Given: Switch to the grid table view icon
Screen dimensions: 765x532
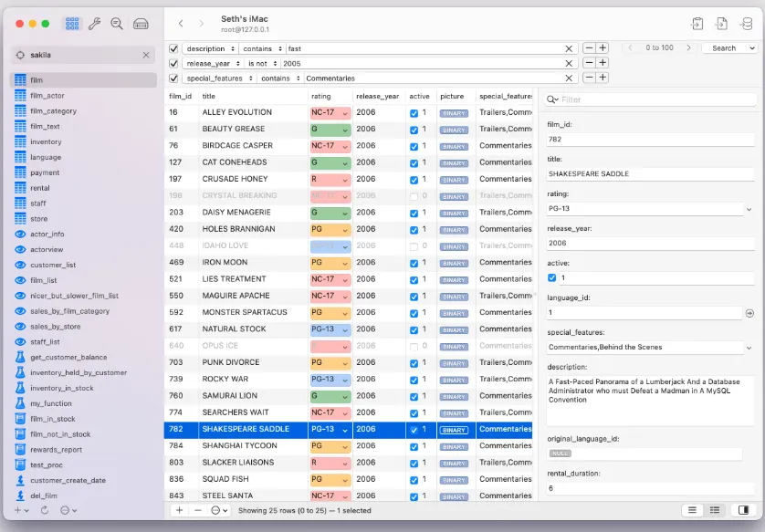Looking at the screenshot, I should (x=72, y=24).
